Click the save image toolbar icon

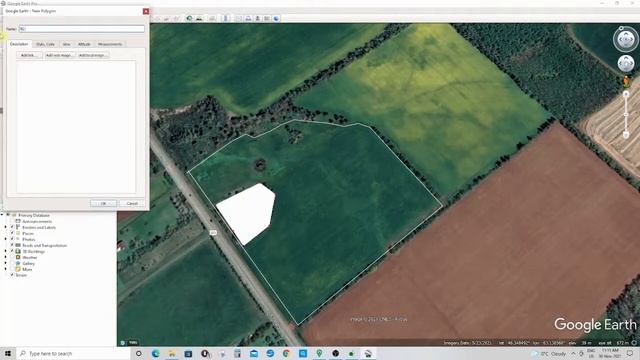[258, 18]
